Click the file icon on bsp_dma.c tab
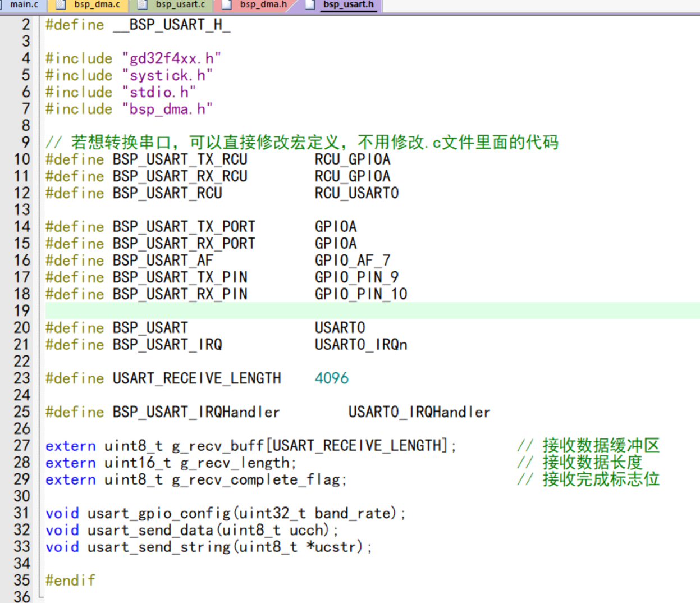 60,5
